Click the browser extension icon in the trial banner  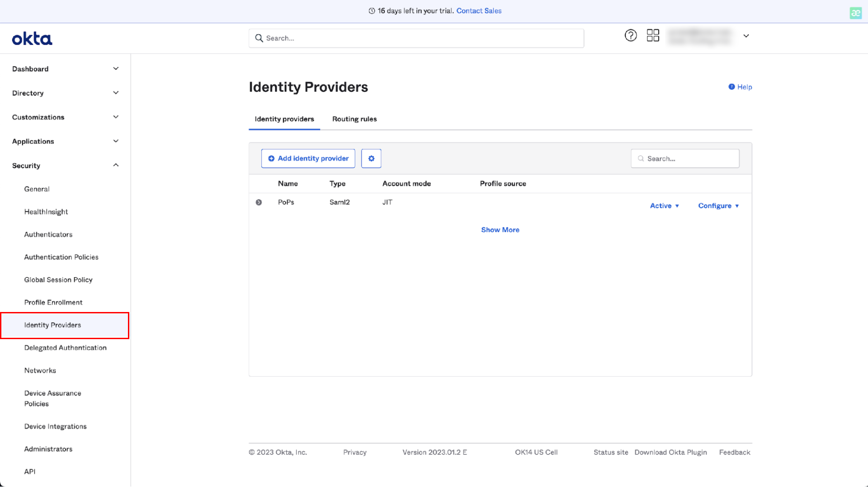(x=855, y=13)
